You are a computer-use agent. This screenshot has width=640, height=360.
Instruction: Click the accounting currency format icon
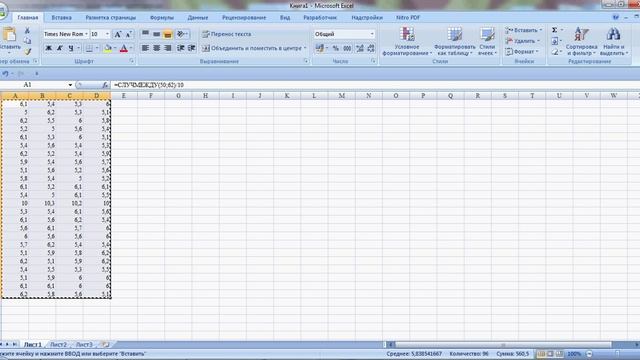click(320, 48)
